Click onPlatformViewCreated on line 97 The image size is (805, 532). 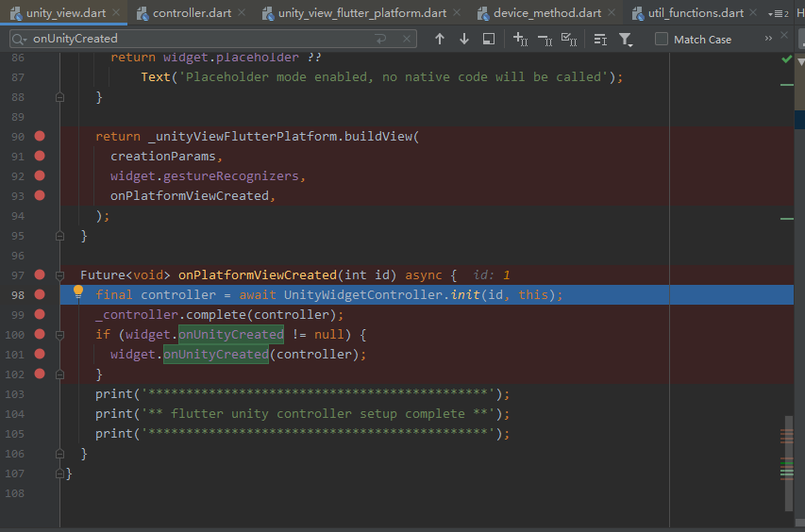tap(258, 275)
